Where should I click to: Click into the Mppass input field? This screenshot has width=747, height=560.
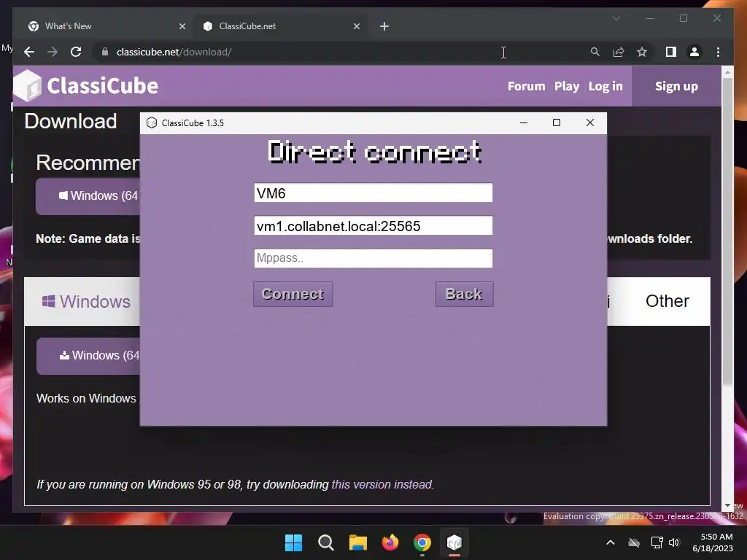click(x=373, y=258)
